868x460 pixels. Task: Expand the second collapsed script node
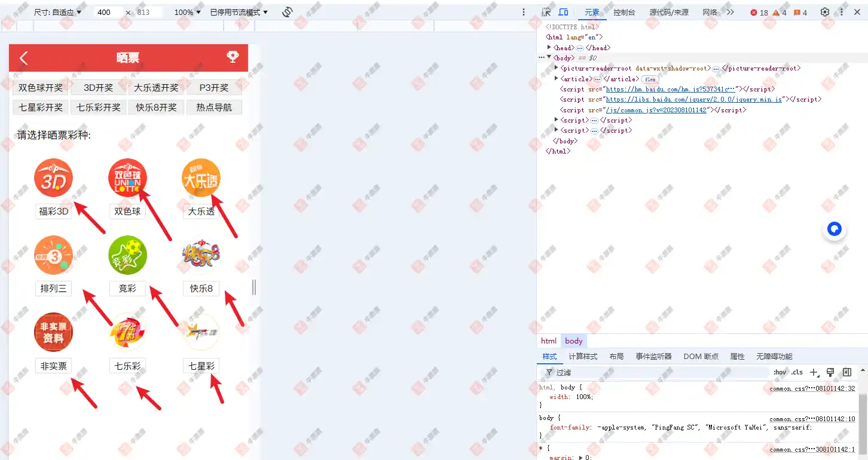pos(557,130)
